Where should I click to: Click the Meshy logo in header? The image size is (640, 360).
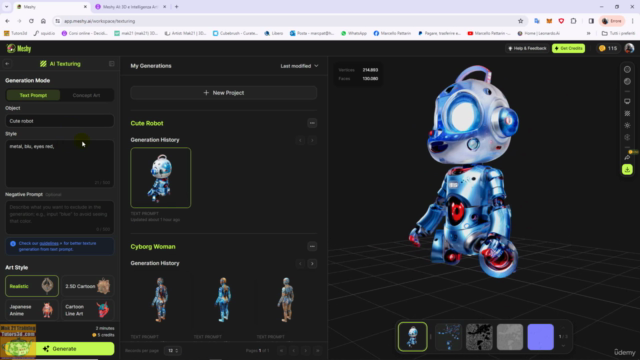(19, 49)
